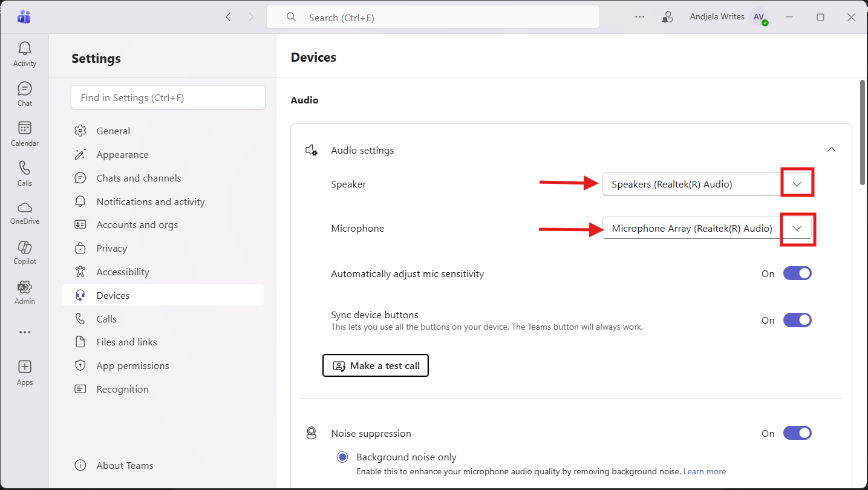Open the Admin app icon
The height and width of the screenshot is (490, 868).
pyautogui.click(x=25, y=292)
